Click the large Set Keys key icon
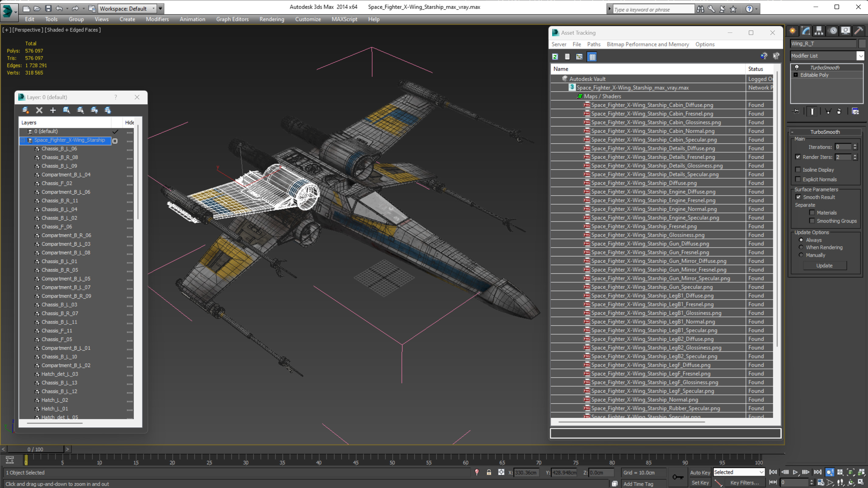868x488 pixels. click(678, 477)
